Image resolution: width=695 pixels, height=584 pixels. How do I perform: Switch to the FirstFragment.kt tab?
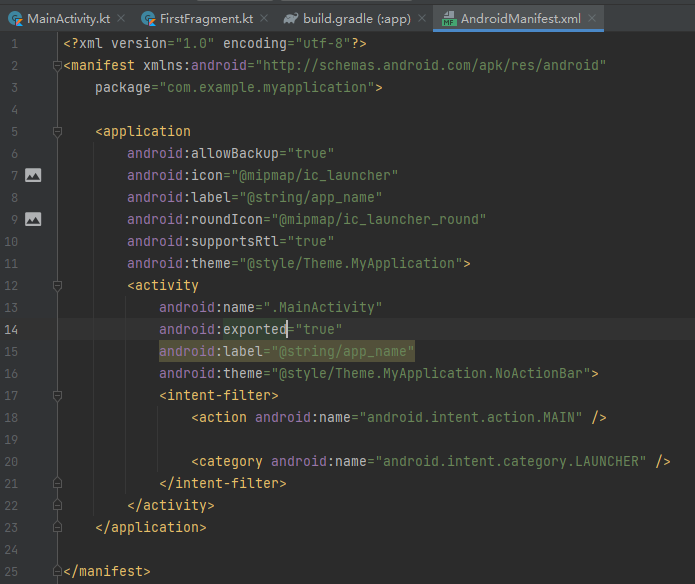point(206,19)
